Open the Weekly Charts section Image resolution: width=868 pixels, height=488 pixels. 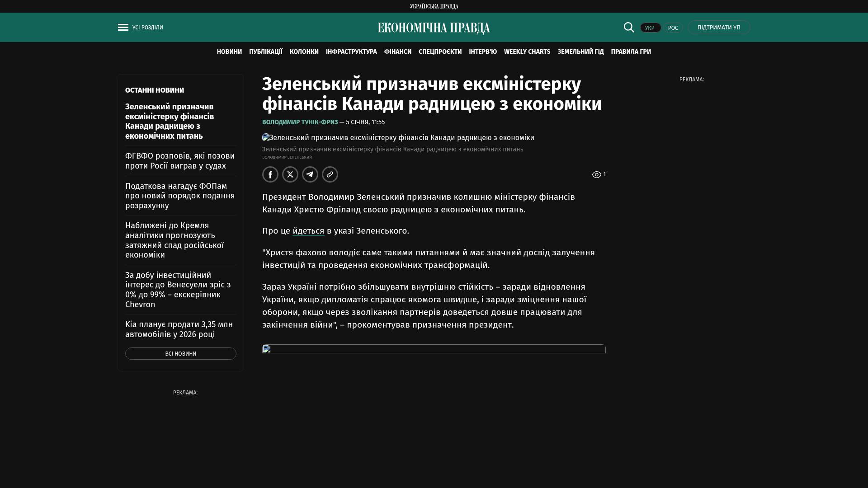point(527,52)
